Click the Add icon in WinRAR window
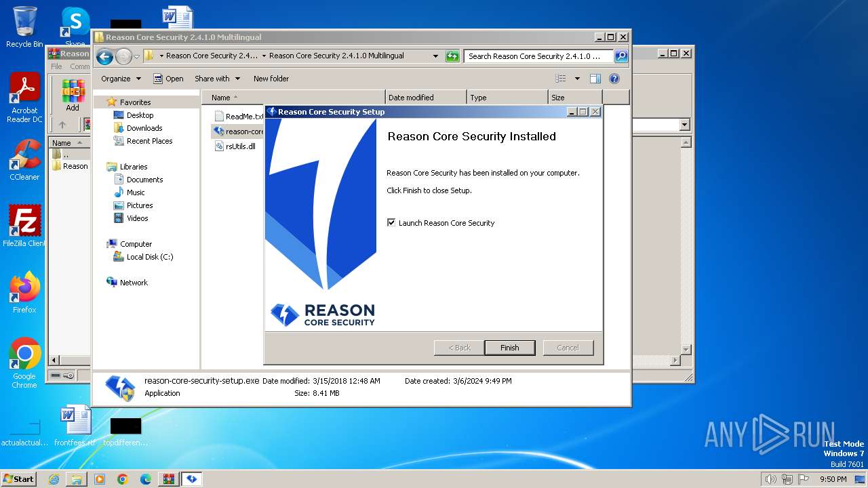Screen dimensions: 868x488 click(x=73, y=95)
